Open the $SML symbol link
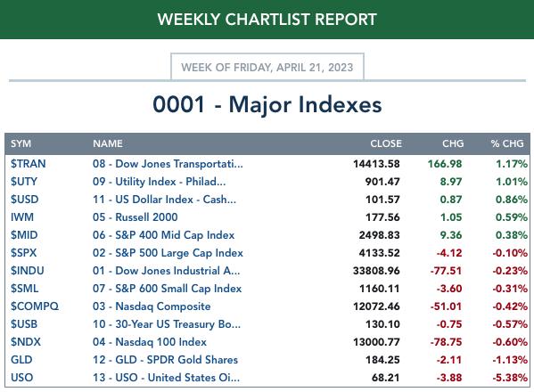The width and height of the screenshot is (534, 392). click(x=25, y=289)
